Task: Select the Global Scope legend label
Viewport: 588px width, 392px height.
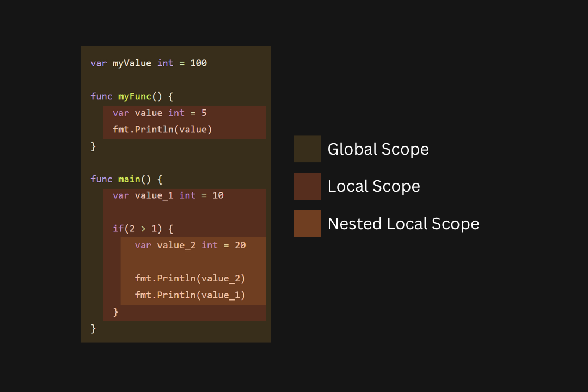Action: [x=378, y=149]
